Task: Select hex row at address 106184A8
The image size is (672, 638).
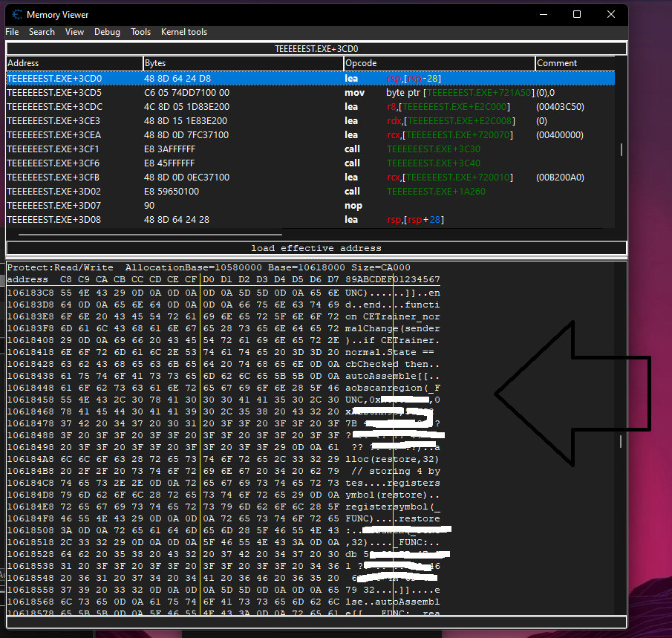Action: 224,459
